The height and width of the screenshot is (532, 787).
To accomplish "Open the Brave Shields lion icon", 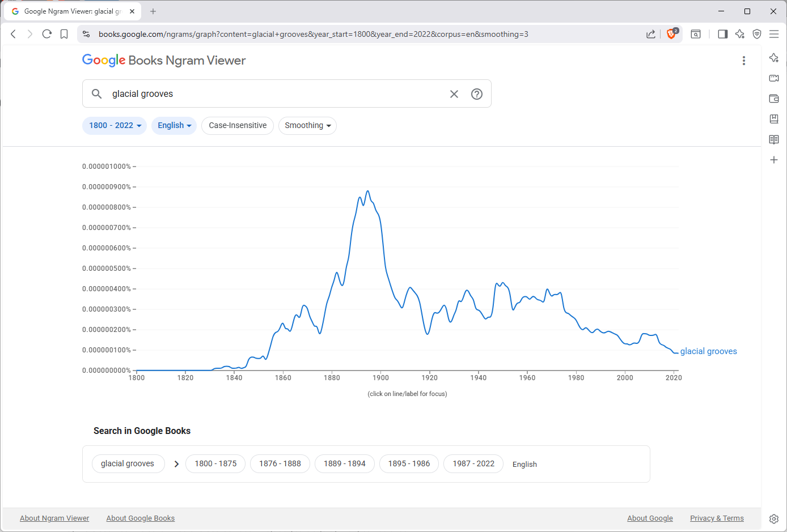I will [672, 34].
